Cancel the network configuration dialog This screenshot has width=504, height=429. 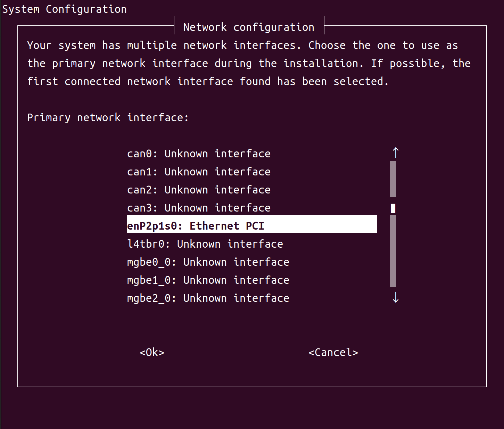point(333,352)
